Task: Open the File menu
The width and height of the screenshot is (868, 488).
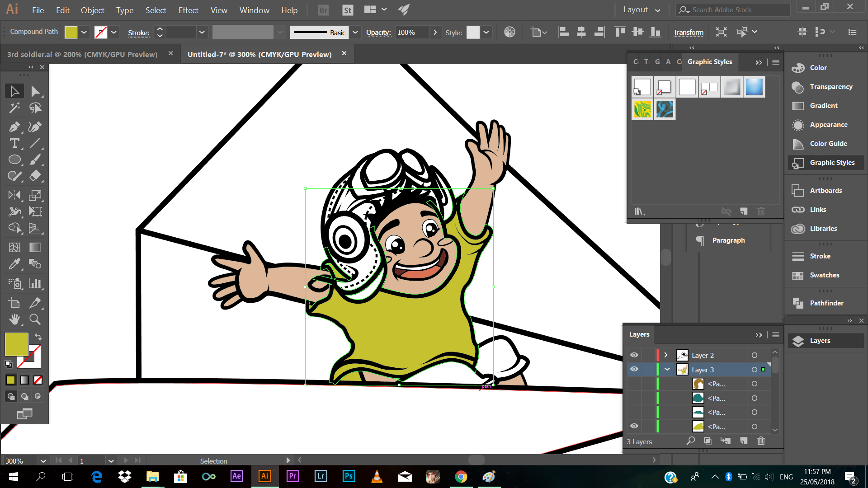Action: pos(38,10)
